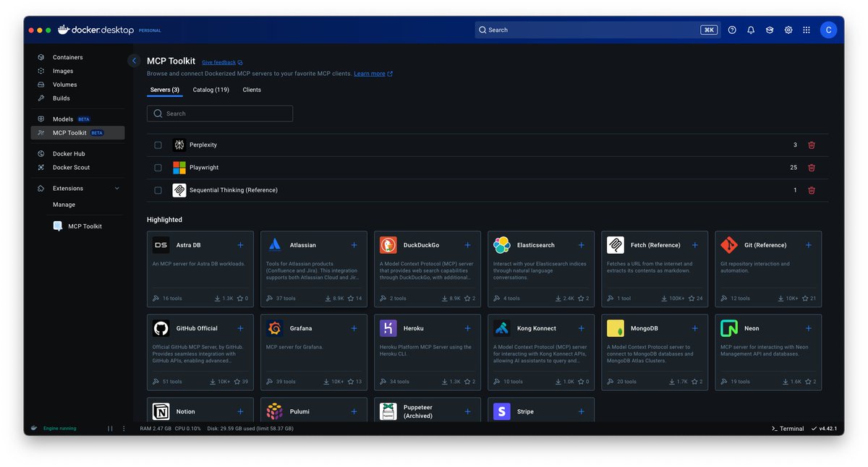Add the MongoDB server
The image size is (868, 467).
click(695, 328)
